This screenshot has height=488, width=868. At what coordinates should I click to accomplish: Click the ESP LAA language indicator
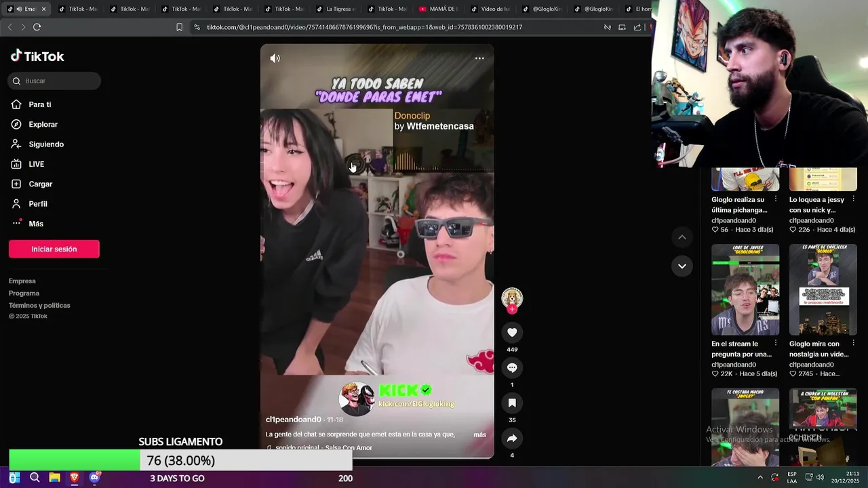(792, 478)
